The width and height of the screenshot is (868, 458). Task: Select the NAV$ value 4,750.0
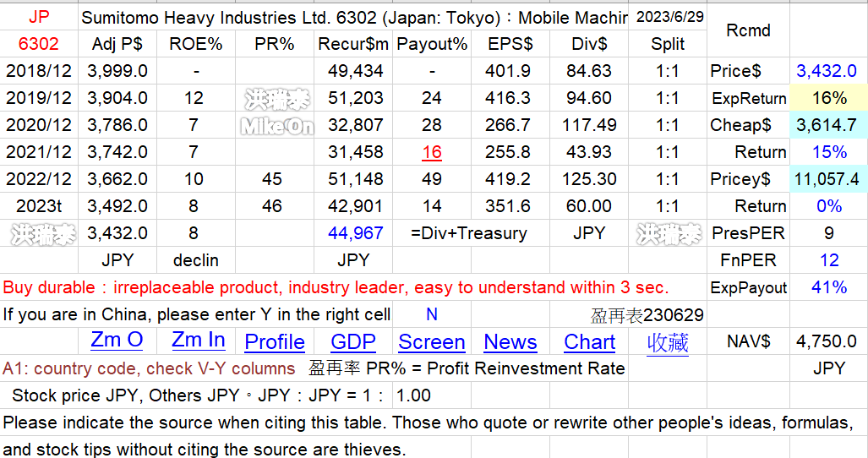click(828, 341)
